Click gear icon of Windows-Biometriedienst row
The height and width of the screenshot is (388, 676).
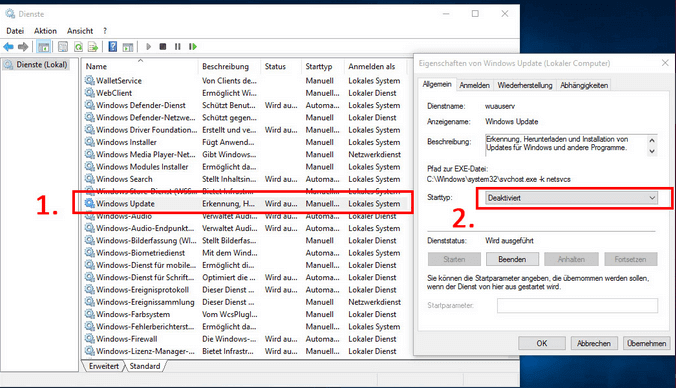point(89,253)
